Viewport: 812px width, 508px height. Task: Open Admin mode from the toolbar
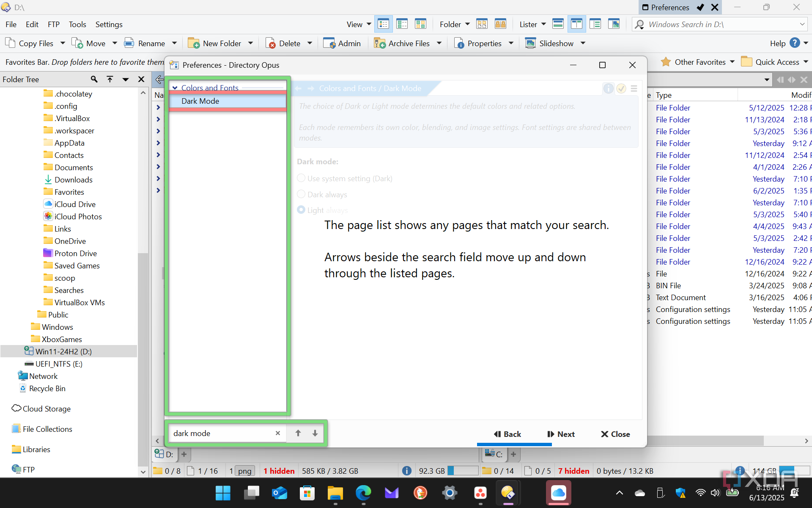coord(342,43)
